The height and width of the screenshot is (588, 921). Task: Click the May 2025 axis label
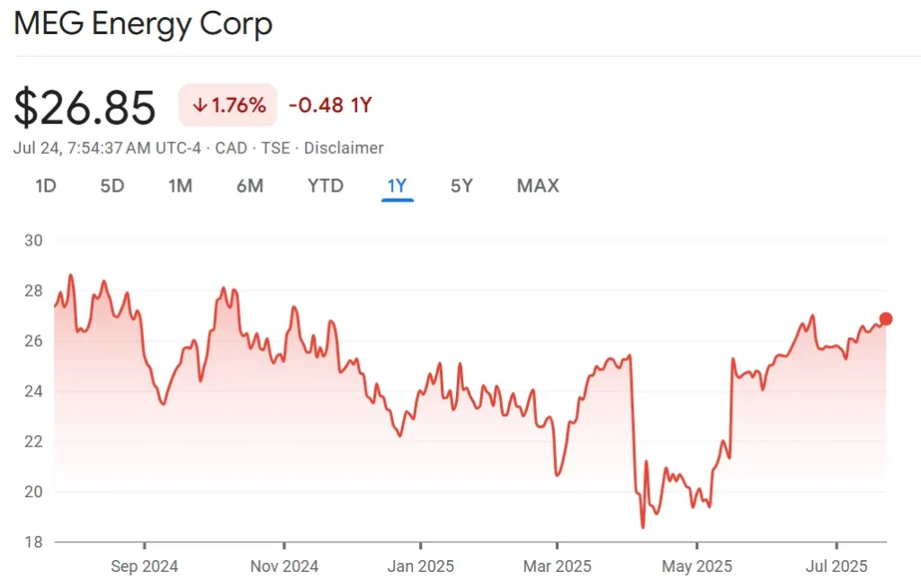[x=697, y=566]
